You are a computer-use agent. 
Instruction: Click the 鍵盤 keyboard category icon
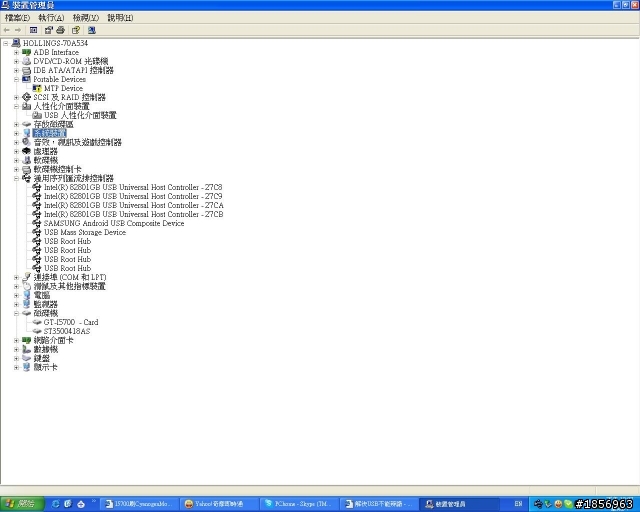tap(27, 358)
